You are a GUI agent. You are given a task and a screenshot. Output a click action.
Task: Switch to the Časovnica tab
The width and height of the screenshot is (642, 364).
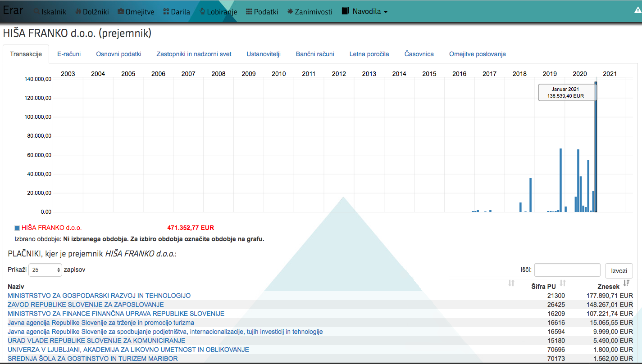(419, 54)
